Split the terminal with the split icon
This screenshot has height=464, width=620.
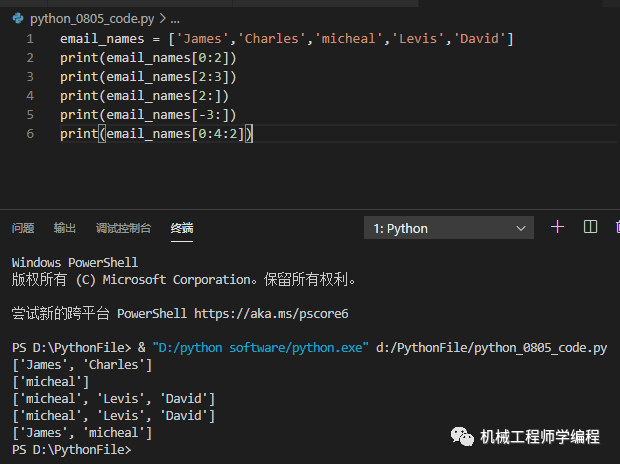point(590,227)
